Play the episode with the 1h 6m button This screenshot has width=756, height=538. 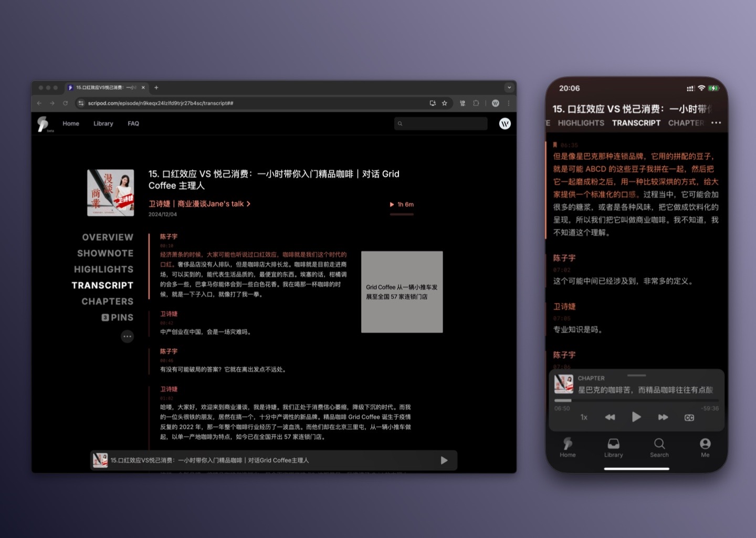[402, 204]
